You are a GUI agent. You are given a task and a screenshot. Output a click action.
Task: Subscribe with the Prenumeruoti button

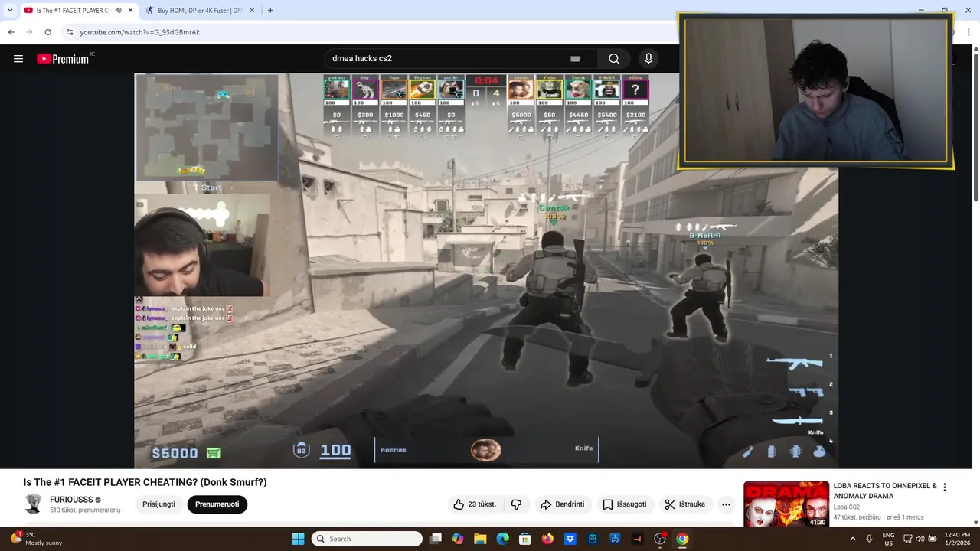tap(217, 504)
